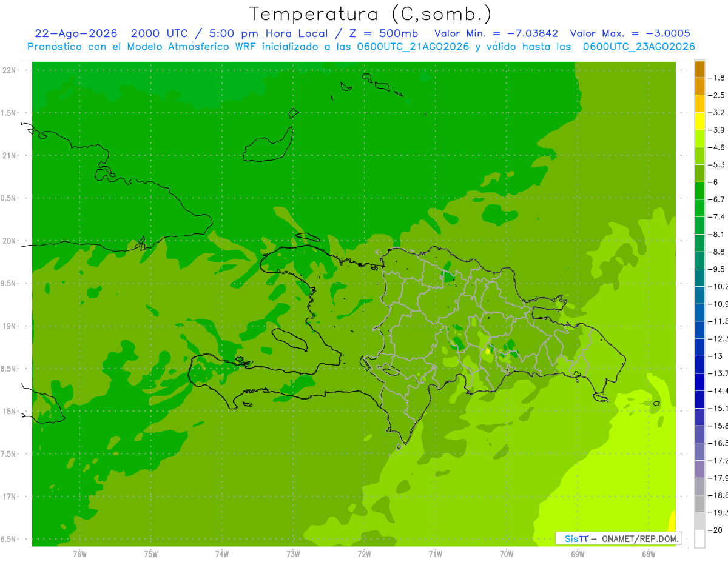The width and height of the screenshot is (728, 562).
Task: Click the '-7.4' colorbar value
Action: [x=716, y=217]
